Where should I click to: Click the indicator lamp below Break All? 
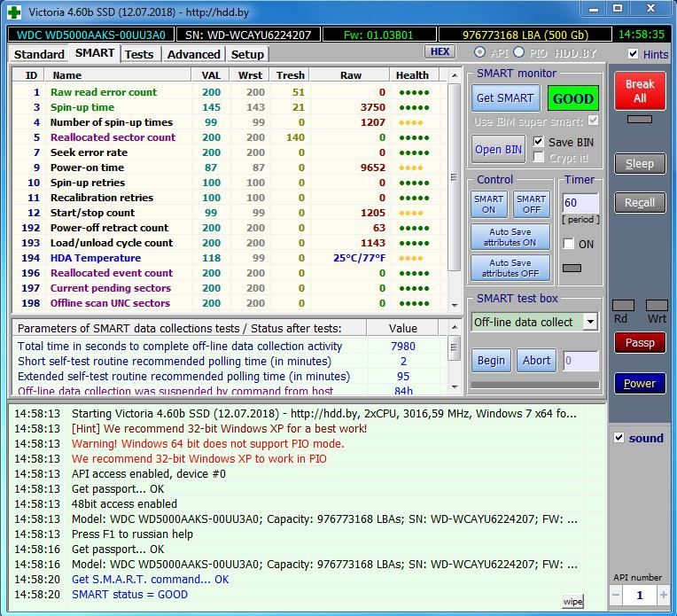(x=640, y=120)
